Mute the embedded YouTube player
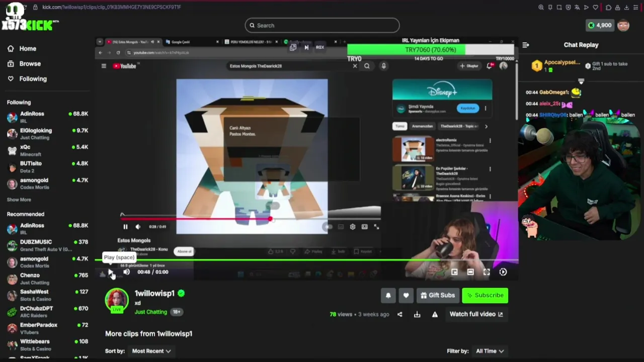 tap(138, 227)
